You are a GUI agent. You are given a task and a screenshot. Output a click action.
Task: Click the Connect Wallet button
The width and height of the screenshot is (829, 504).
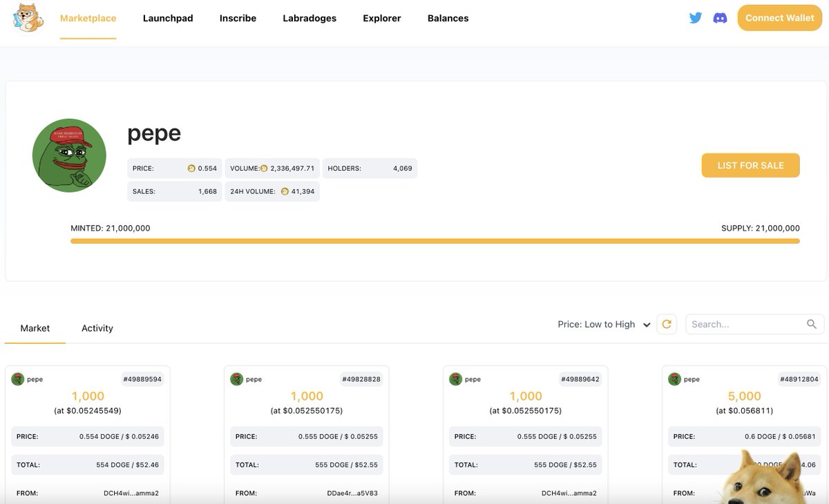(x=780, y=18)
